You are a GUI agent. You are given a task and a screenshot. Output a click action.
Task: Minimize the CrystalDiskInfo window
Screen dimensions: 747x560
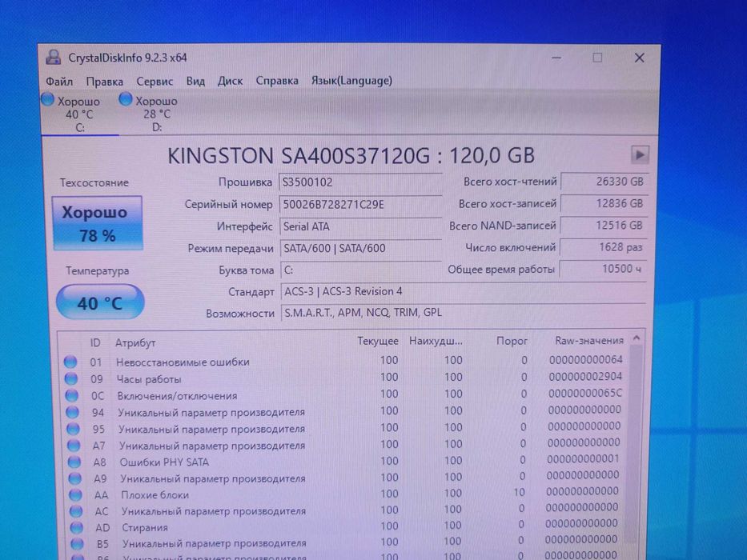[x=556, y=58]
